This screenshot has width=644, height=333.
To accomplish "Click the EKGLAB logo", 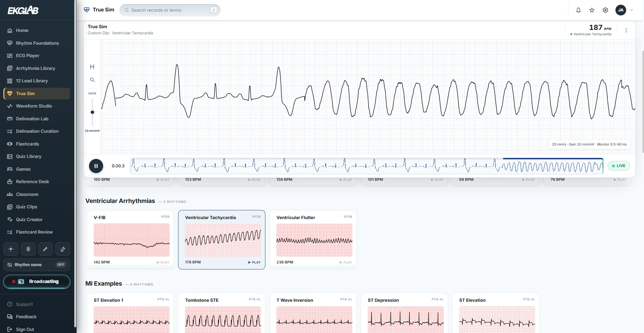I will click(x=23, y=10).
